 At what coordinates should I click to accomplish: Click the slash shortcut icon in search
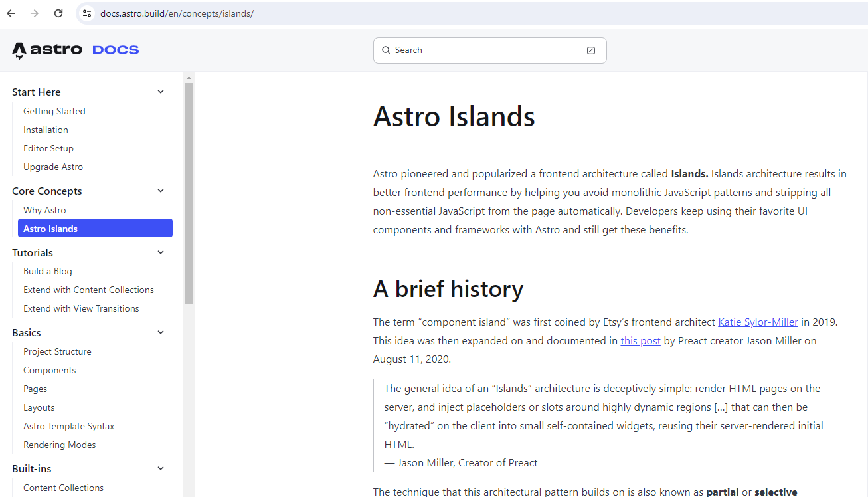click(x=591, y=50)
